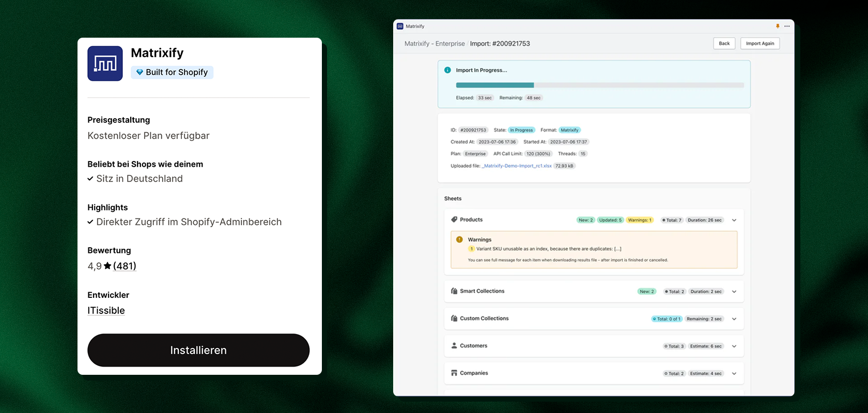The image size is (868, 413).
Task: Click the Products Warnings: 1 badge
Action: (640, 220)
